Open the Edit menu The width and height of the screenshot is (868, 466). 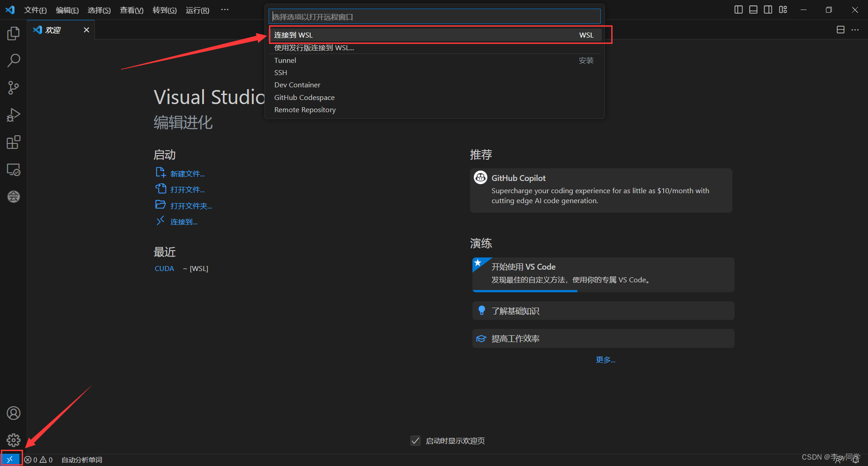(67, 10)
